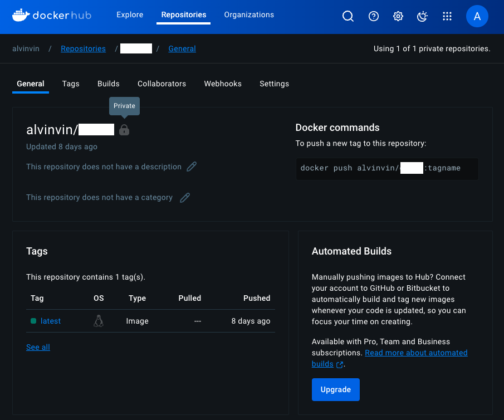504x420 pixels.
Task: Click "This repository contains 1 tag(s)." text
Action: [x=86, y=277]
